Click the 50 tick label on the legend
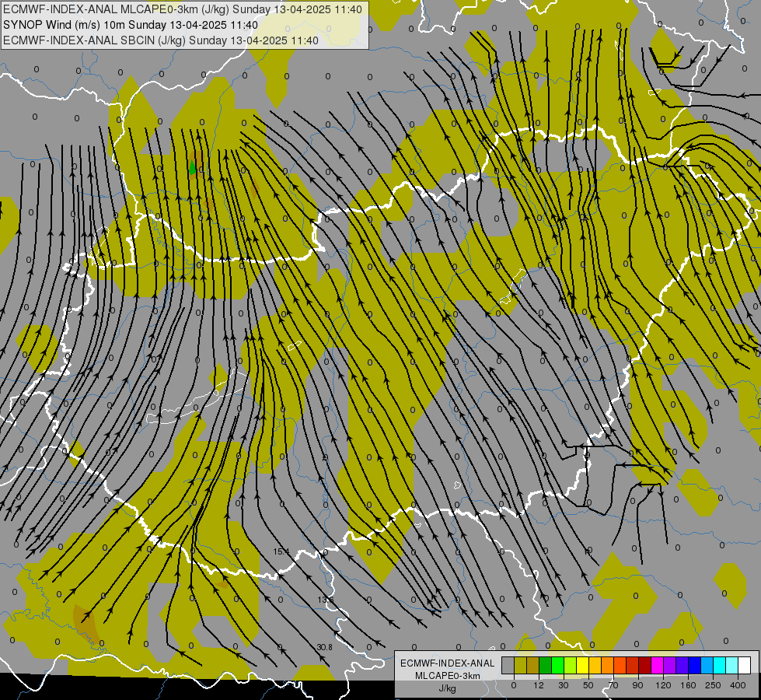Viewport: 761px width, 700px height. coord(588,685)
